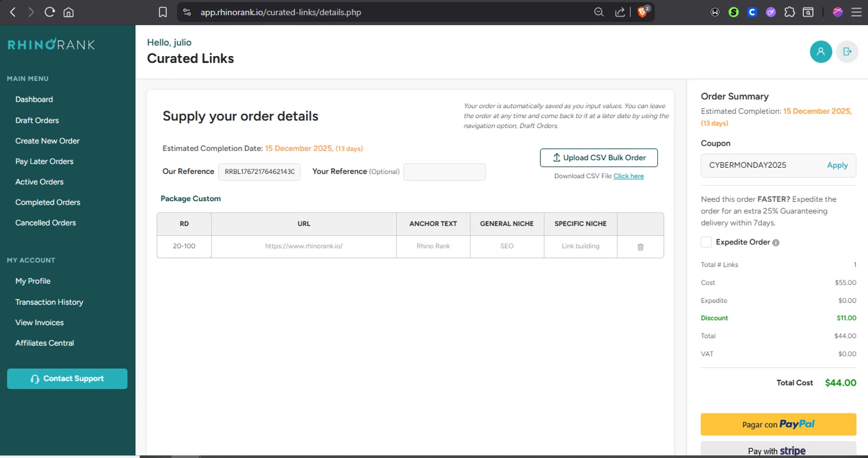This screenshot has height=458, width=868.
Task: Open the green S extension icon
Action: [x=734, y=12]
